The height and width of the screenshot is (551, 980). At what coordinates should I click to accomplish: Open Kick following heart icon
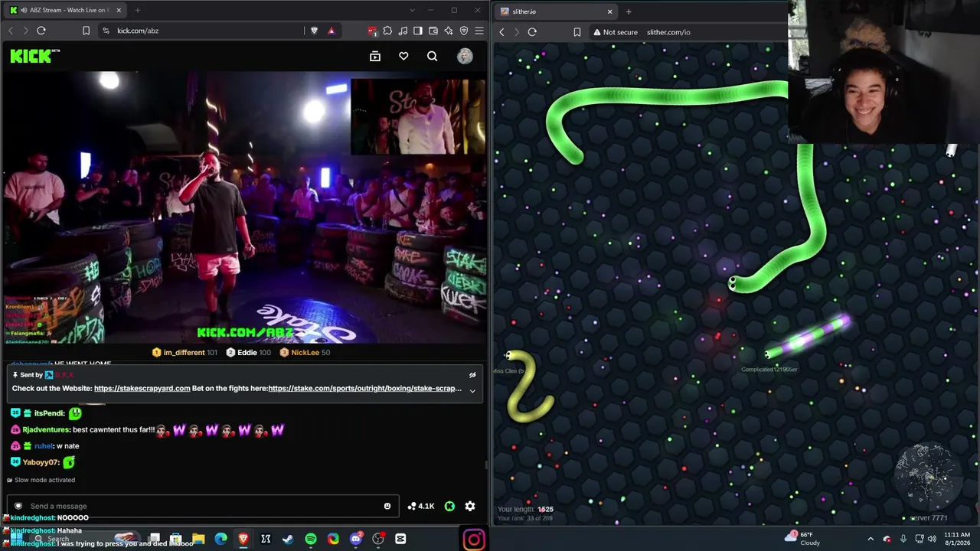tap(403, 56)
